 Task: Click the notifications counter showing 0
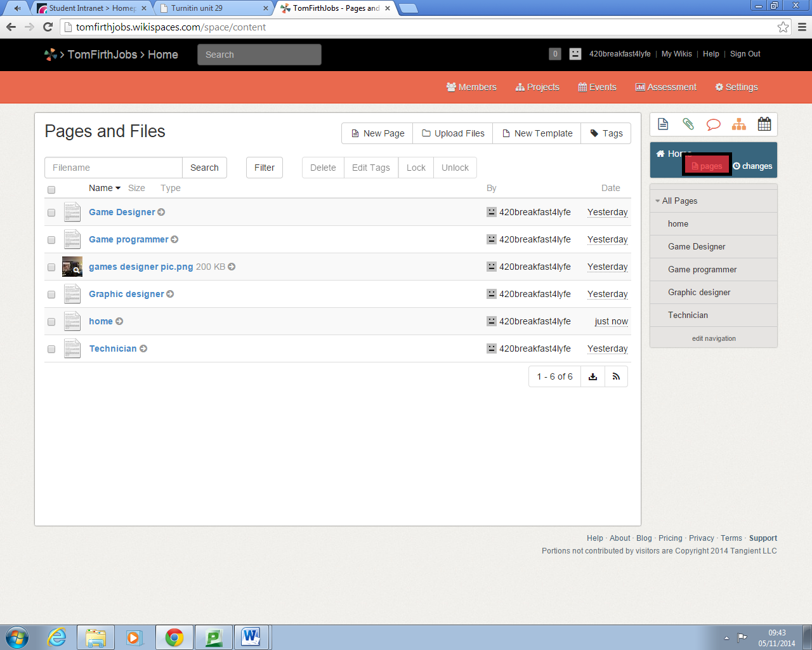[555, 54]
